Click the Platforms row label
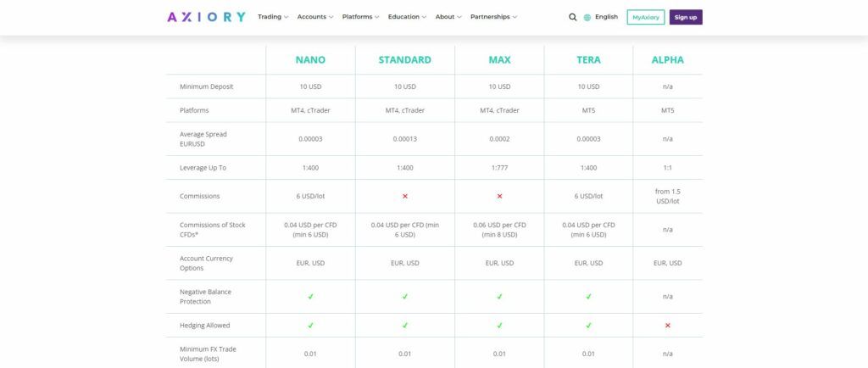This screenshot has height=368, width=868. (x=194, y=111)
